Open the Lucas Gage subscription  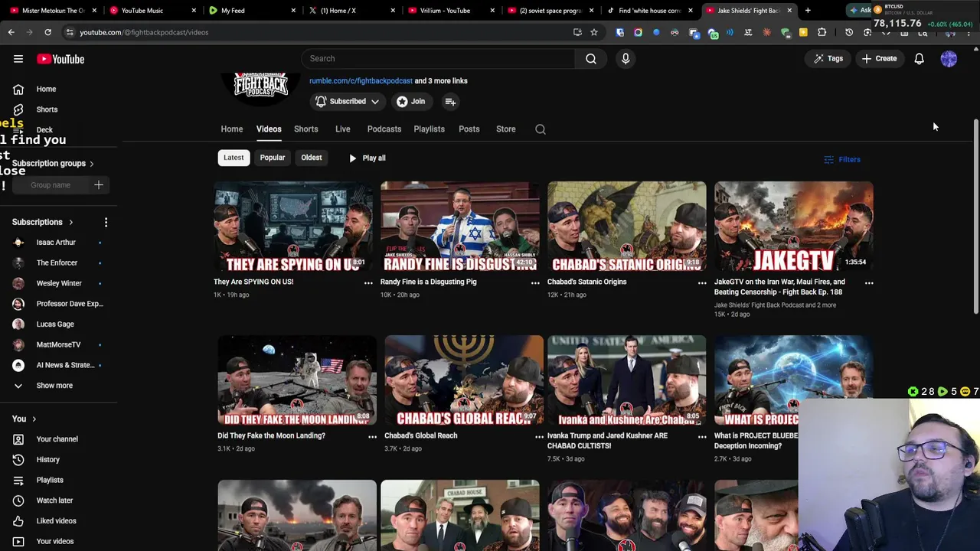tap(55, 324)
